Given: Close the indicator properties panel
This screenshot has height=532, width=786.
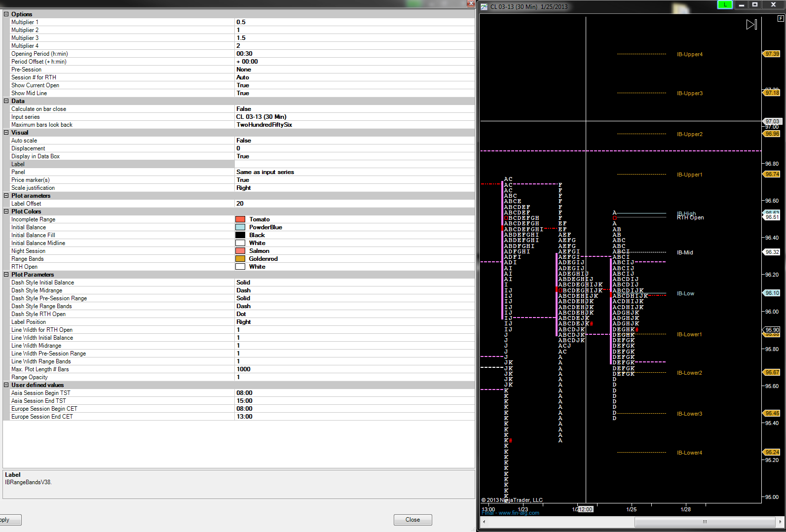Looking at the screenshot, I should 471,3.
